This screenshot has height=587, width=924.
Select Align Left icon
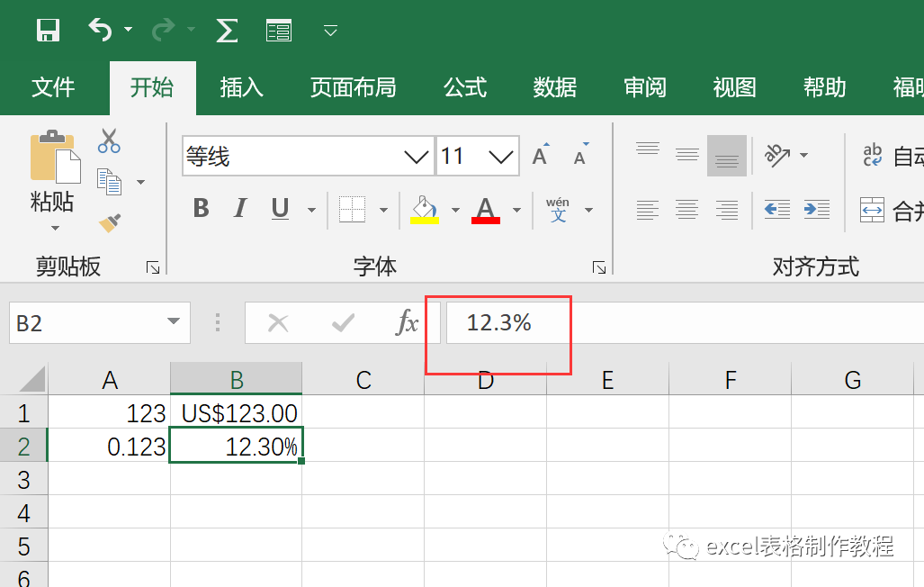coord(648,210)
